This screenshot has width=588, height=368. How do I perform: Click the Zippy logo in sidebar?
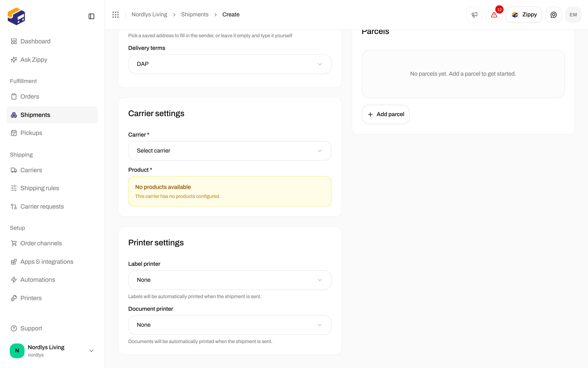coord(16,16)
